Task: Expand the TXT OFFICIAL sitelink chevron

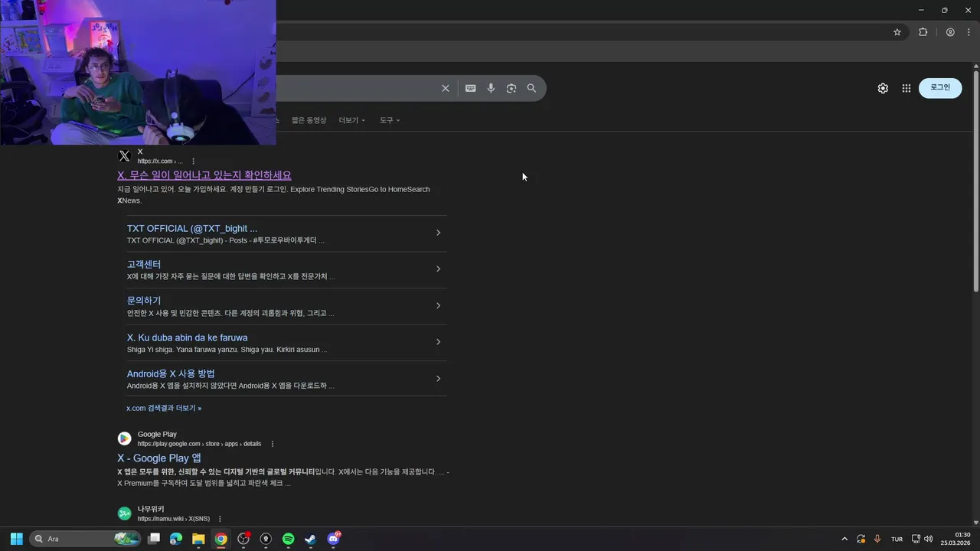Action: pyautogui.click(x=438, y=233)
